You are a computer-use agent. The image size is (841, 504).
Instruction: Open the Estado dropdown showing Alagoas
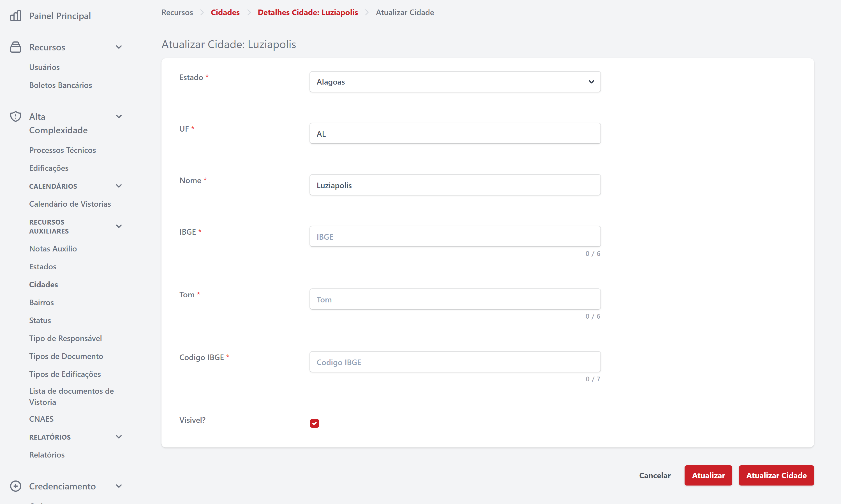454,82
